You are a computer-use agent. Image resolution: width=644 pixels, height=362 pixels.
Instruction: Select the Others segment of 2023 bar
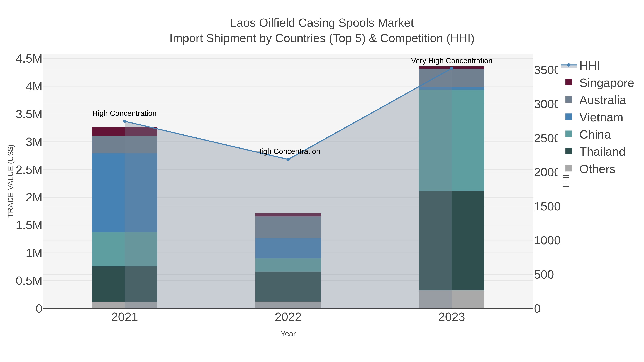tap(452, 299)
